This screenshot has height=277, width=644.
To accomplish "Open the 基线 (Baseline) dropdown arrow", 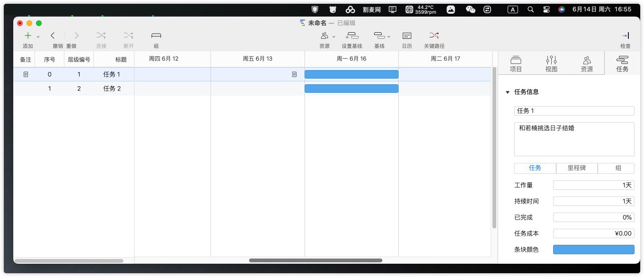I will click(x=389, y=36).
